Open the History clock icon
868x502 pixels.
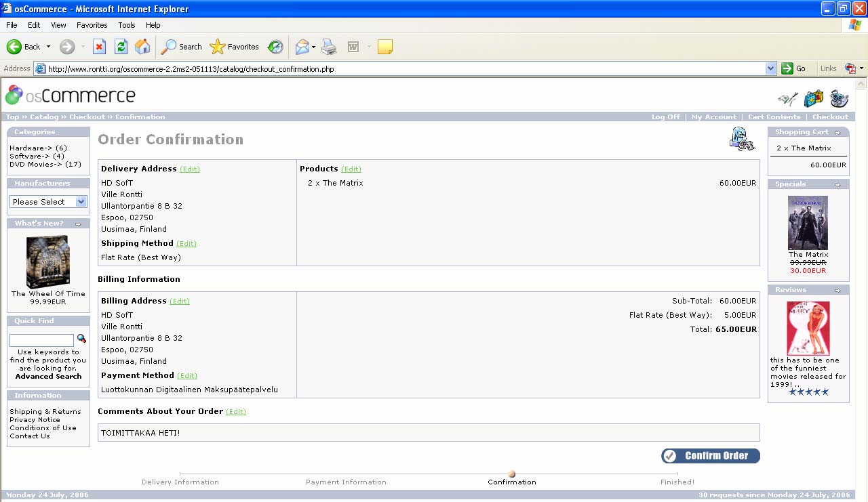pyautogui.click(x=275, y=47)
